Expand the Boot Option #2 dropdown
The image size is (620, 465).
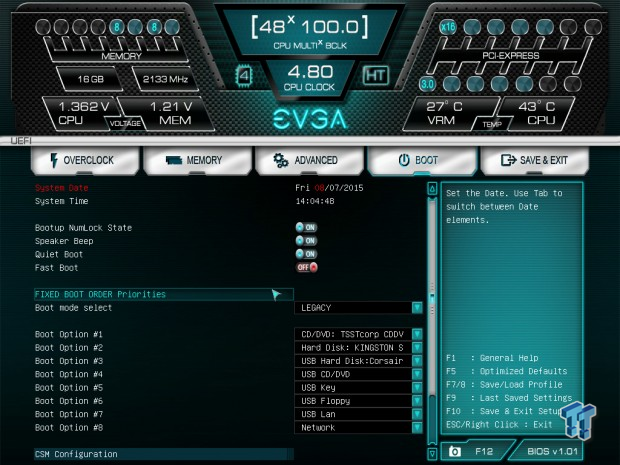coord(358,348)
